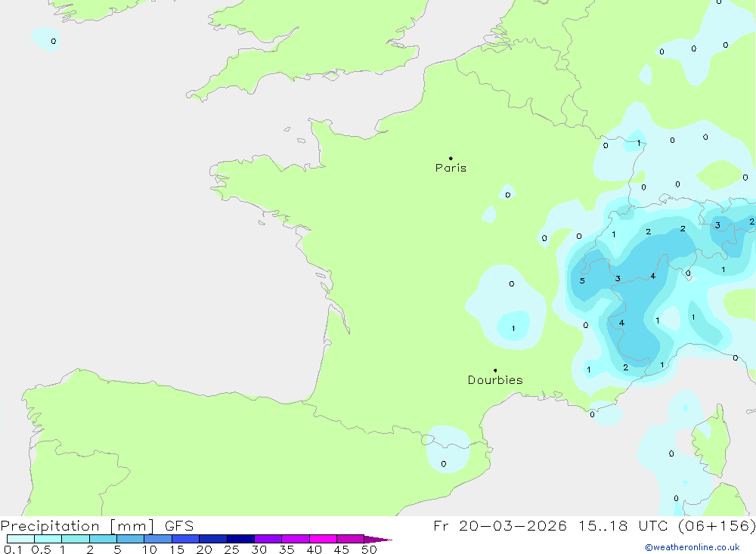Click the (06+156) model run text
This screenshot has height=554, width=756.
pyautogui.click(x=717, y=525)
